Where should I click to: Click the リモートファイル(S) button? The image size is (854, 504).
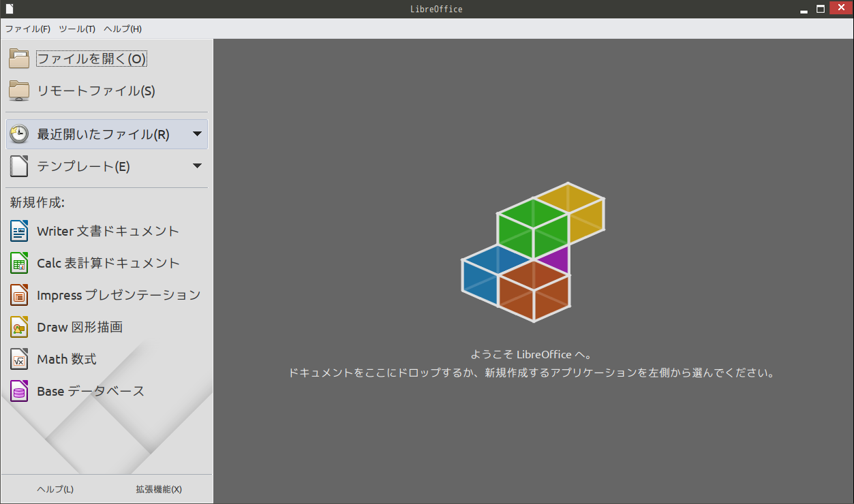click(106, 91)
